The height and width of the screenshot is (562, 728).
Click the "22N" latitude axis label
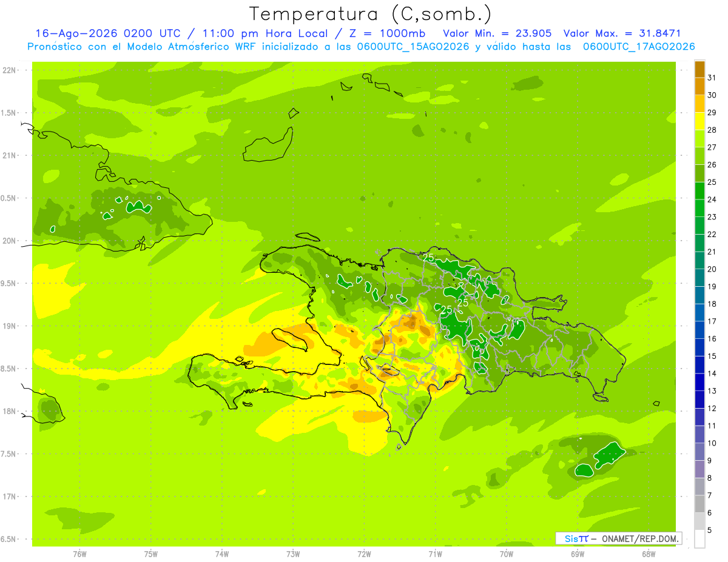coord(9,70)
